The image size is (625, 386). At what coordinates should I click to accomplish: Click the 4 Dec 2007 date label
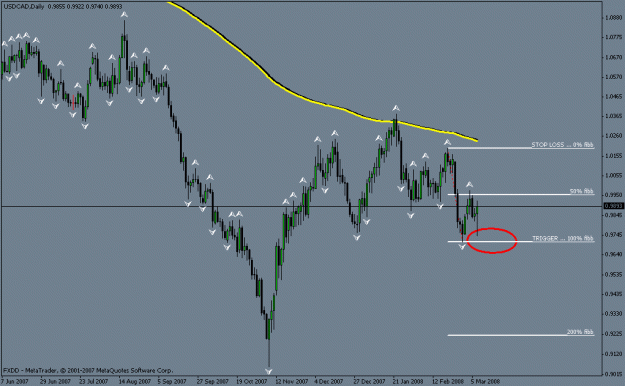click(328, 382)
